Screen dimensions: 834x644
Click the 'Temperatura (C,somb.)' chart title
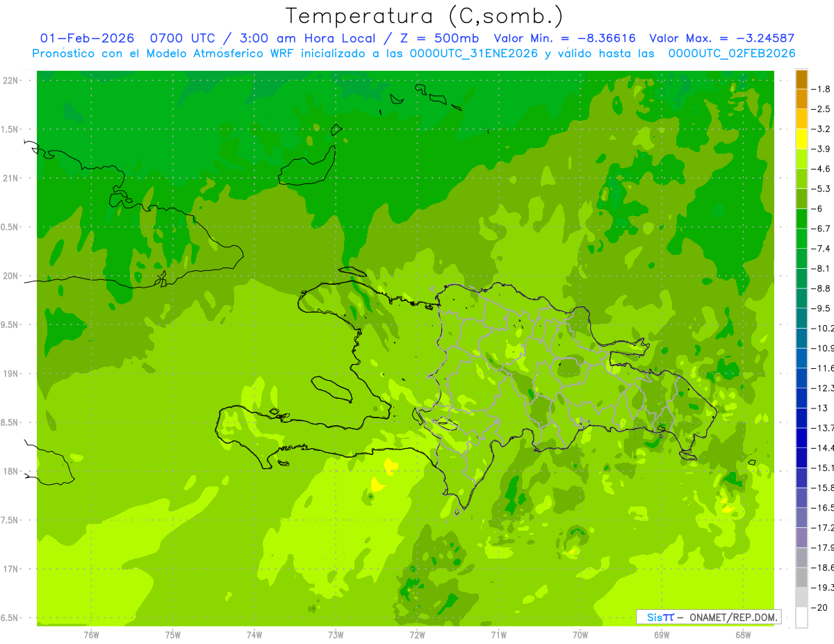424,16
